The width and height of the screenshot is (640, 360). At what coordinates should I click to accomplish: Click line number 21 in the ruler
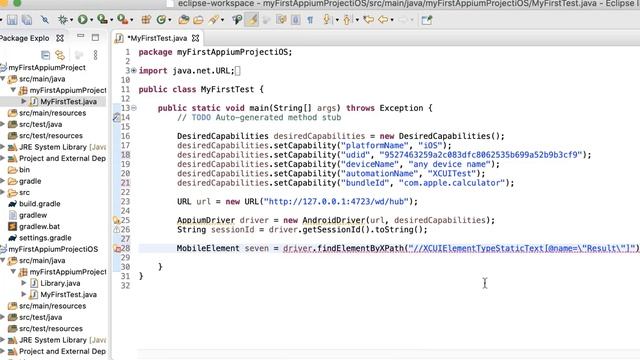point(125,183)
